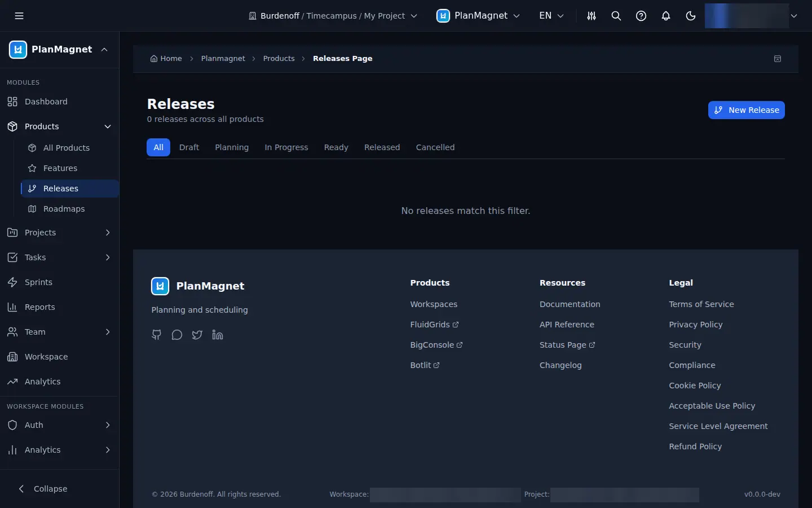The height and width of the screenshot is (508, 812).
Task: Open the API Reference footer link
Action: 567,325
